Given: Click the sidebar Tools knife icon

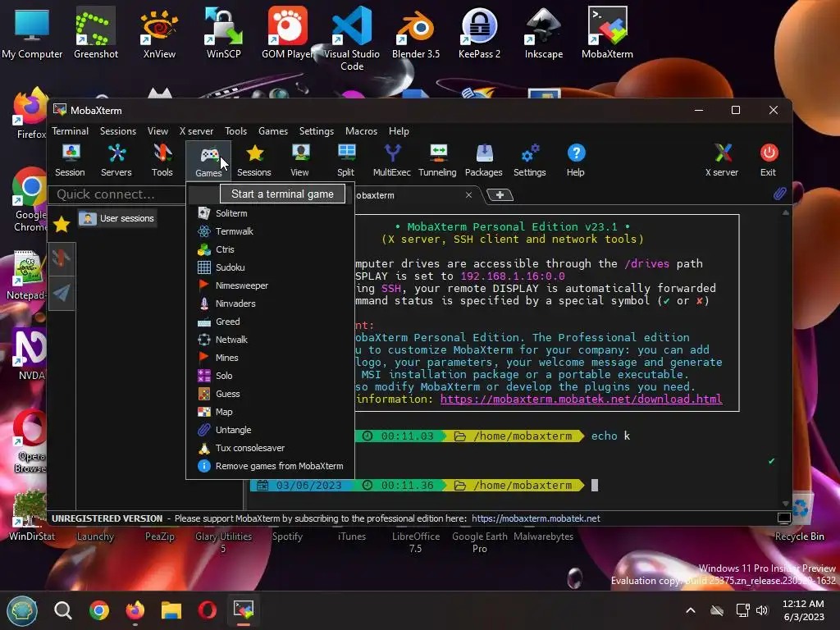Looking at the screenshot, I should pyautogui.click(x=62, y=258).
